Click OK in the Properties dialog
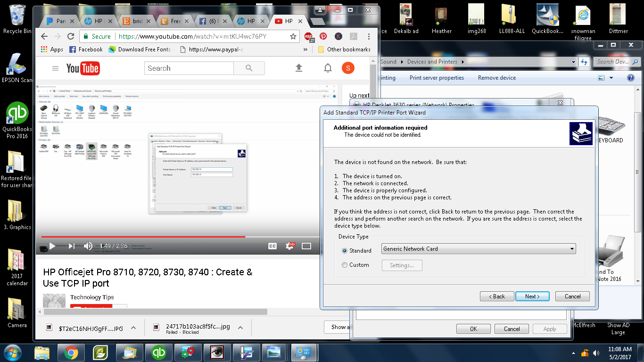644x362 pixels. pyautogui.click(x=474, y=329)
